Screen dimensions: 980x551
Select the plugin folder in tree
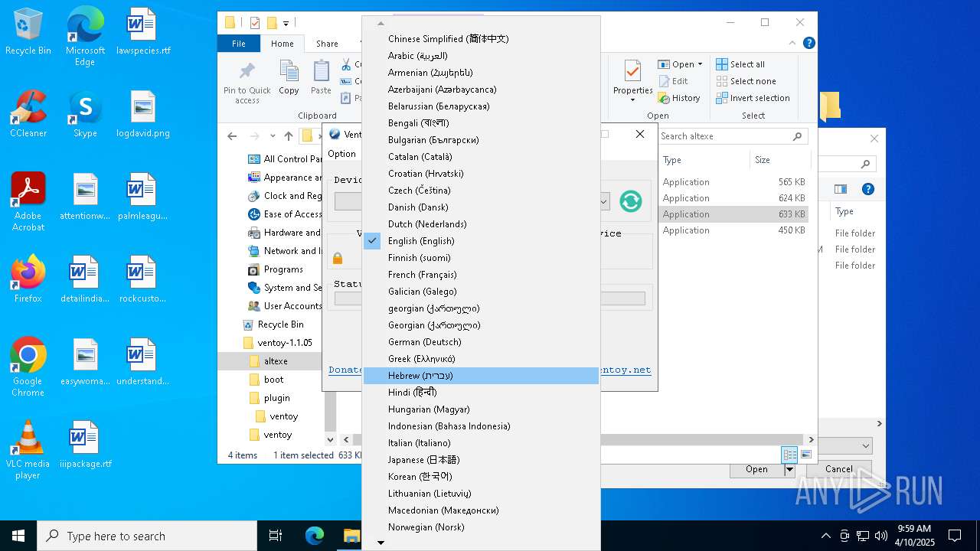[x=276, y=398]
